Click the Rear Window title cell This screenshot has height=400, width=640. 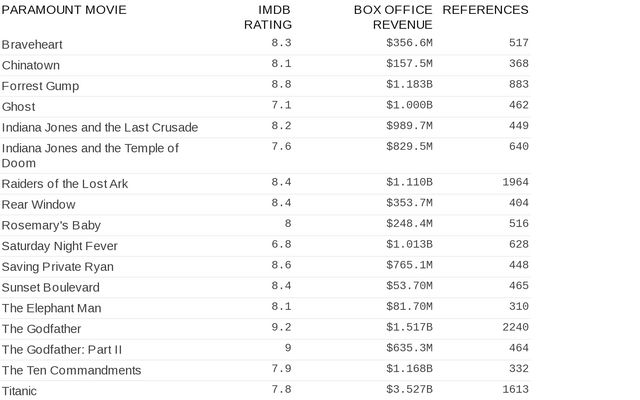point(39,204)
